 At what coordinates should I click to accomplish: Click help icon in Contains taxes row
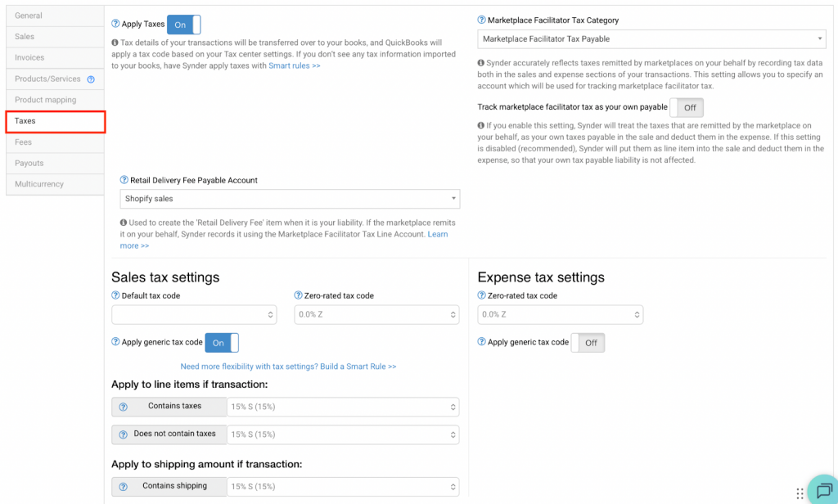click(124, 407)
